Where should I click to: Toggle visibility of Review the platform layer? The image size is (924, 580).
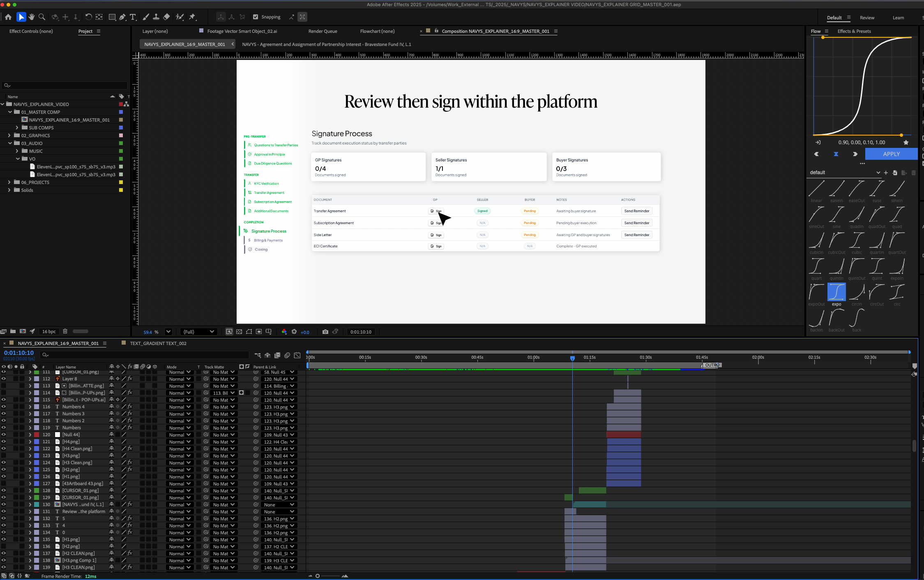[4, 511]
